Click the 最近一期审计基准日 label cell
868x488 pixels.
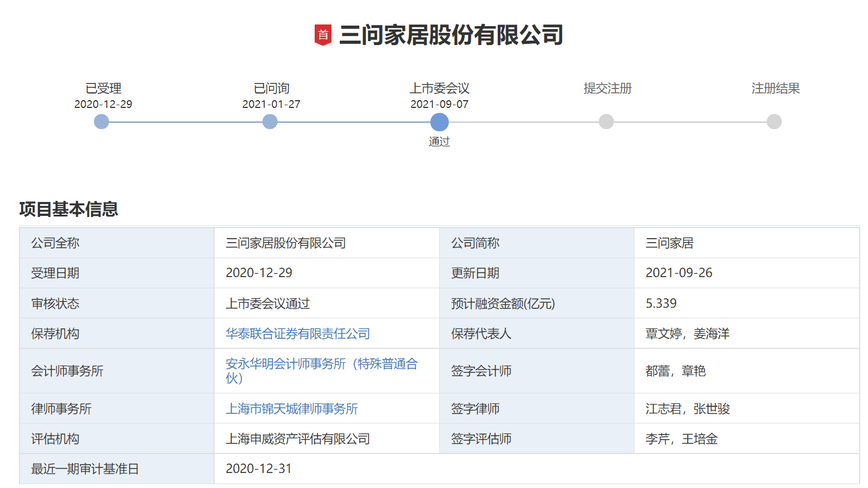click(117, 469)
